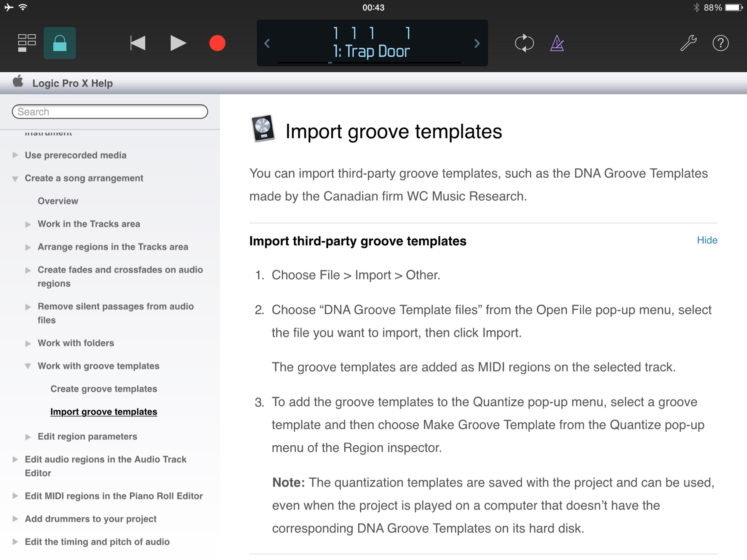Toggle the teal lock button
747x560 pixels.
coord(60,43)
